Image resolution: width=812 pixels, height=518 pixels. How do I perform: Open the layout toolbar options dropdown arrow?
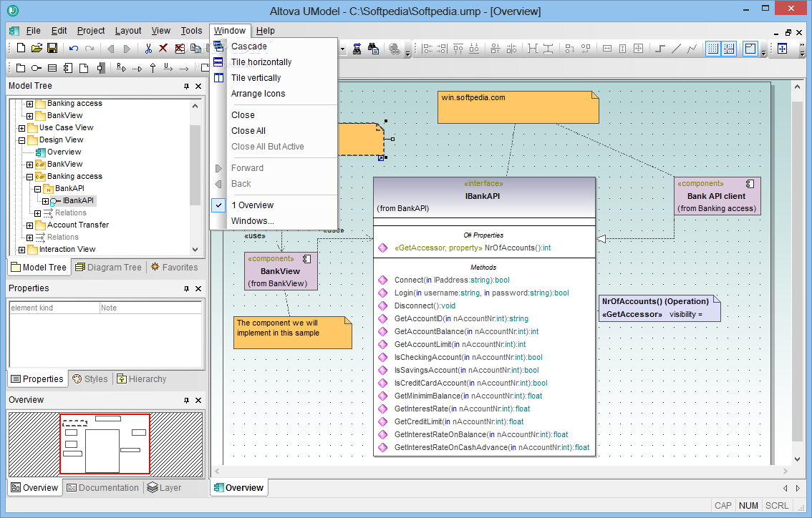pyautogui.click(x=763, y=52)
